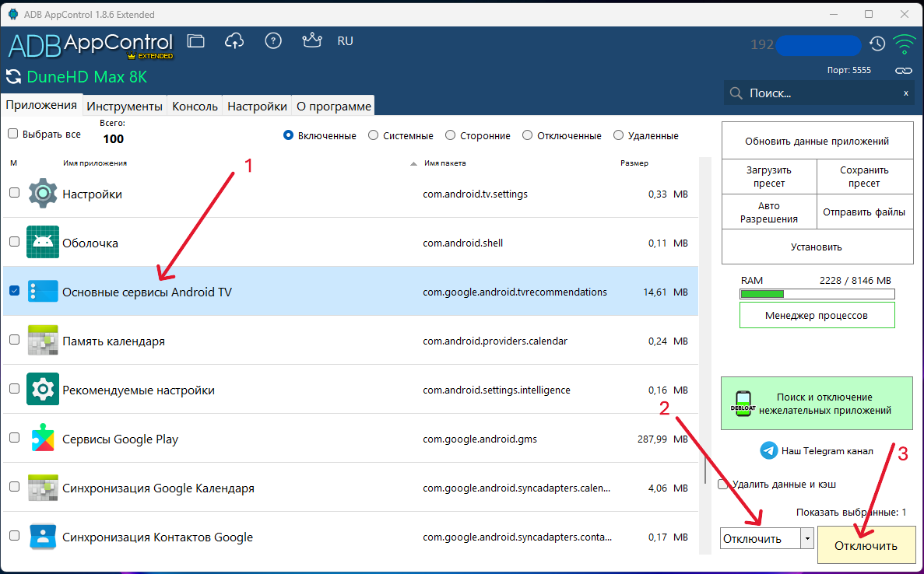Sort by Имя пакета column header
Screen dimensions: 924x574
click(445, 163)
